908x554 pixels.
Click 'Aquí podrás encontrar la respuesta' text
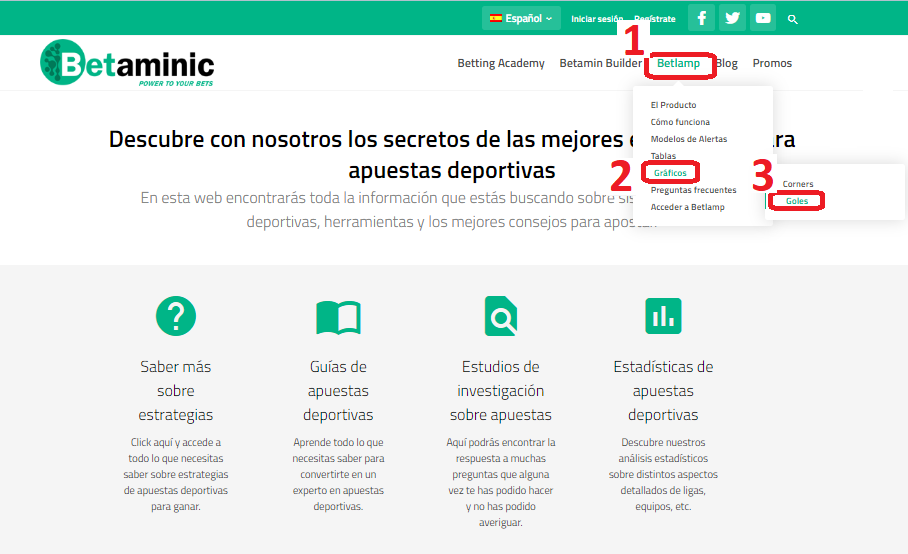pyautogui.click(x=501, y=482)
